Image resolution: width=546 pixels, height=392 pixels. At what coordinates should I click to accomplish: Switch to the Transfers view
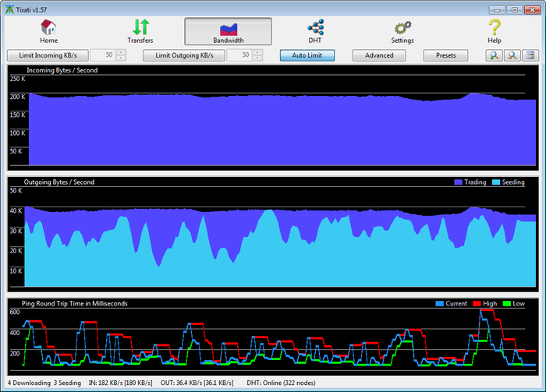point(140,31)
